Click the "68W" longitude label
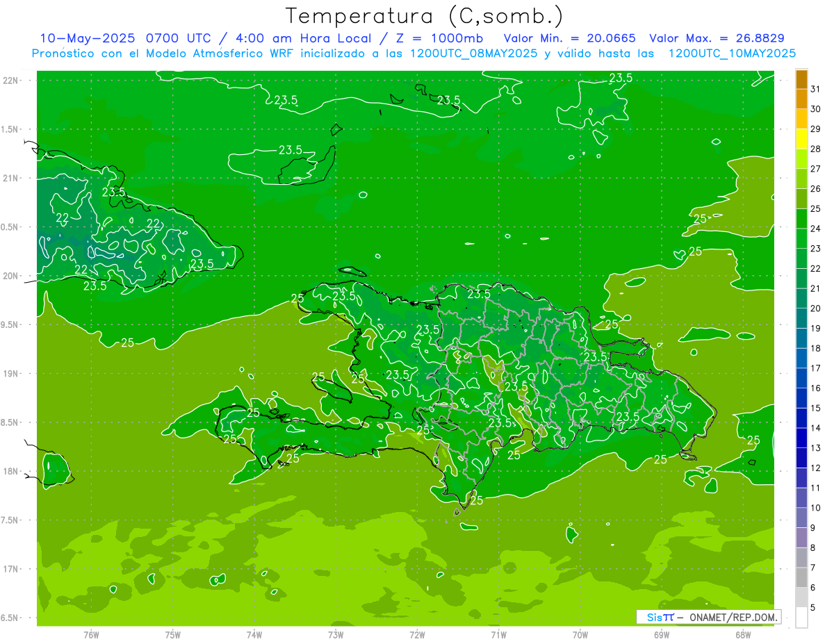834x644 pixels. point(743,635)
